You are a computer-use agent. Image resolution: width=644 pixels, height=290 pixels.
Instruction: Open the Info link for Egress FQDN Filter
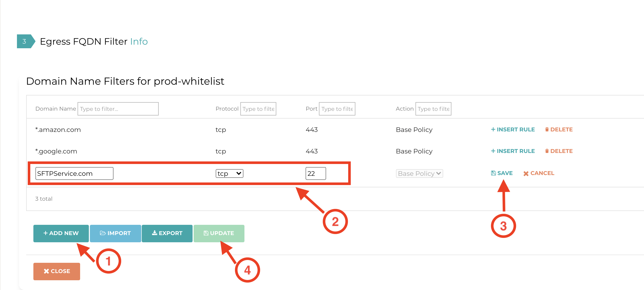tap(139, 42)
